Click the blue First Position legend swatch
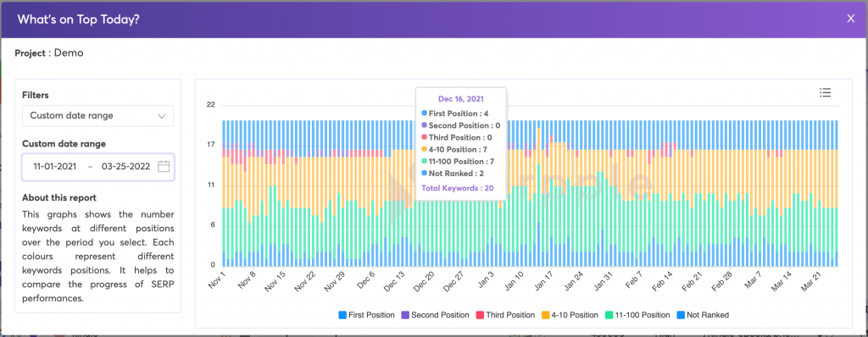 pos(342,315)
